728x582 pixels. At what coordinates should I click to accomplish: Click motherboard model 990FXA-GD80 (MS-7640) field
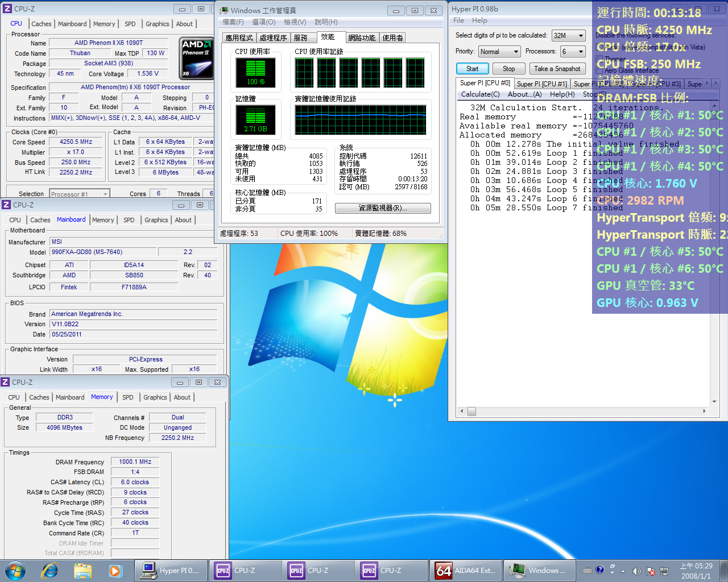(102, 252)
